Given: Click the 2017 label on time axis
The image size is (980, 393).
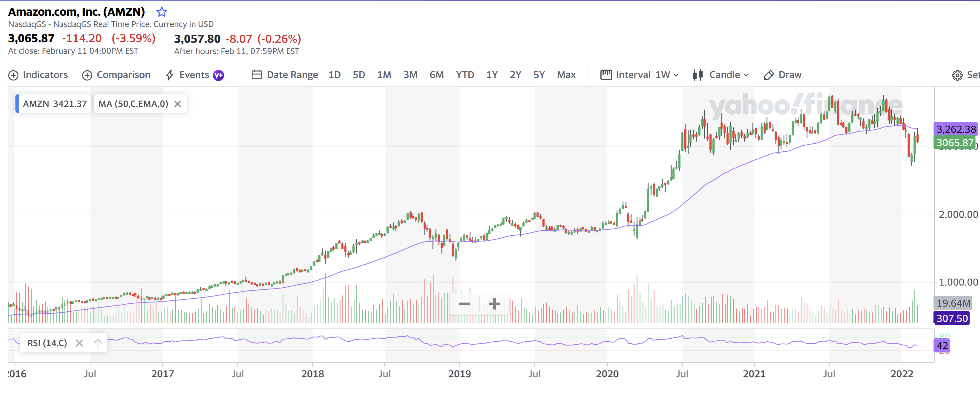Looking at the screenshot, I should coord(162,374).
